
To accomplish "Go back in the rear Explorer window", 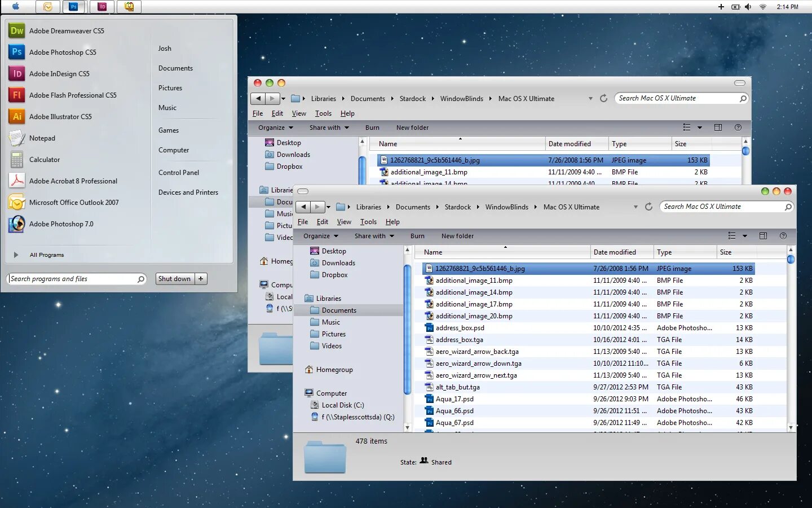I will (x=258, y=98).
